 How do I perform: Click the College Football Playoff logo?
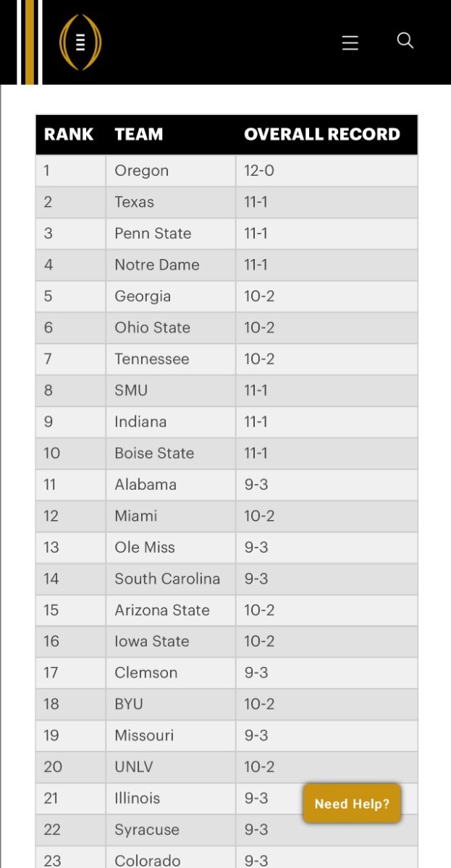tap(80, 43)
